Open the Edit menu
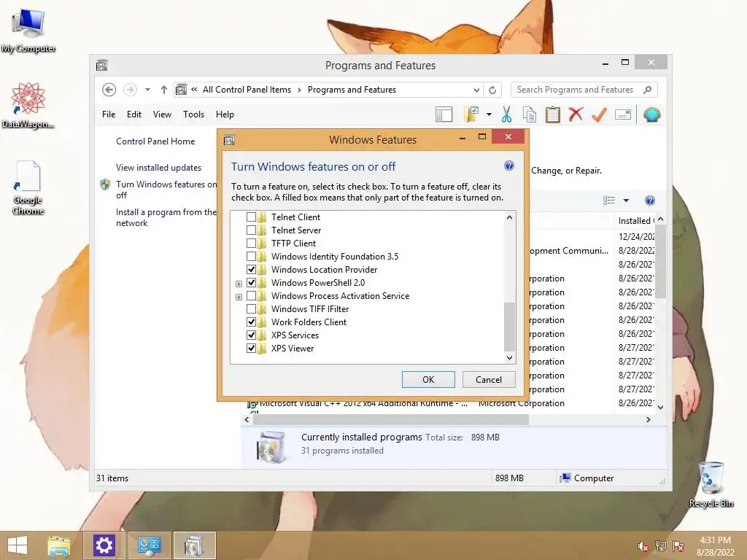 coord(134,114)
